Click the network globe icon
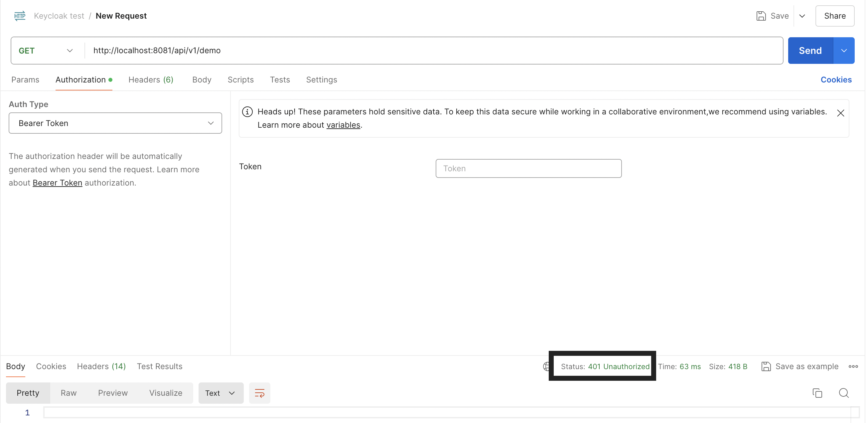Viewport: 868px width, 423px height. pos(546,366)
